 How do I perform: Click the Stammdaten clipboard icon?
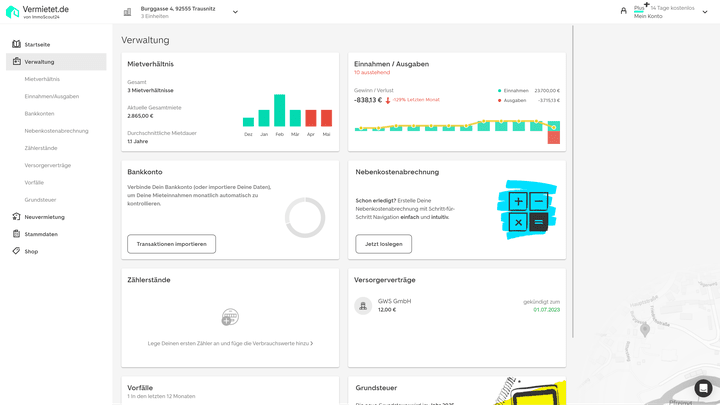pyautogui.click(x=16, y=234)
